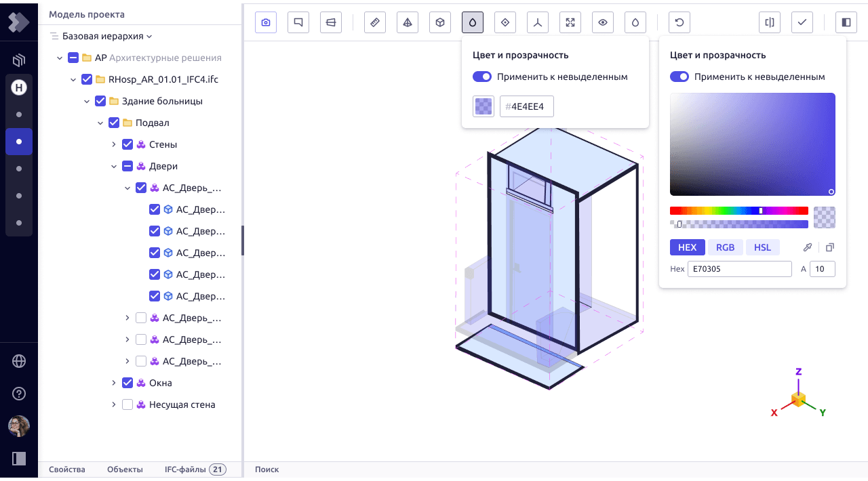This screenshot has height=481, width=868.
Task: Switch to the HSL color mode tab
Action: pyautogui.click(x=763, y=247)
